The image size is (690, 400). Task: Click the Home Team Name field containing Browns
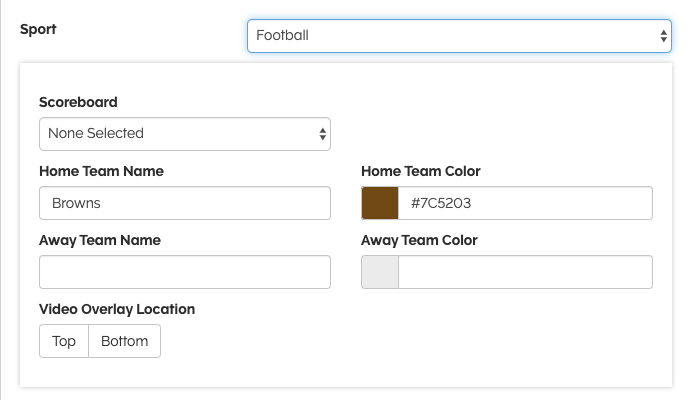tap(184, 203)
